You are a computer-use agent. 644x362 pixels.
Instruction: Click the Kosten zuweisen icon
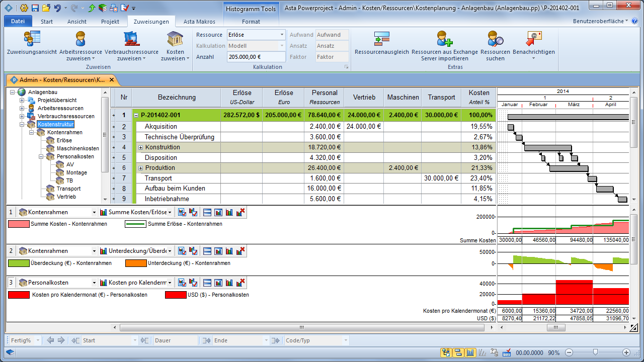[175, 39]
